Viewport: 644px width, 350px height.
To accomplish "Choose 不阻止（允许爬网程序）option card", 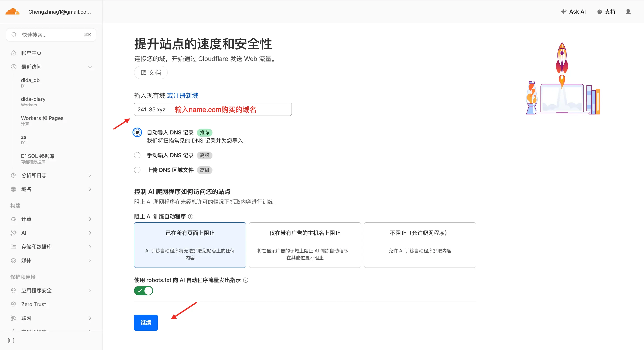I will coord(420,245).
